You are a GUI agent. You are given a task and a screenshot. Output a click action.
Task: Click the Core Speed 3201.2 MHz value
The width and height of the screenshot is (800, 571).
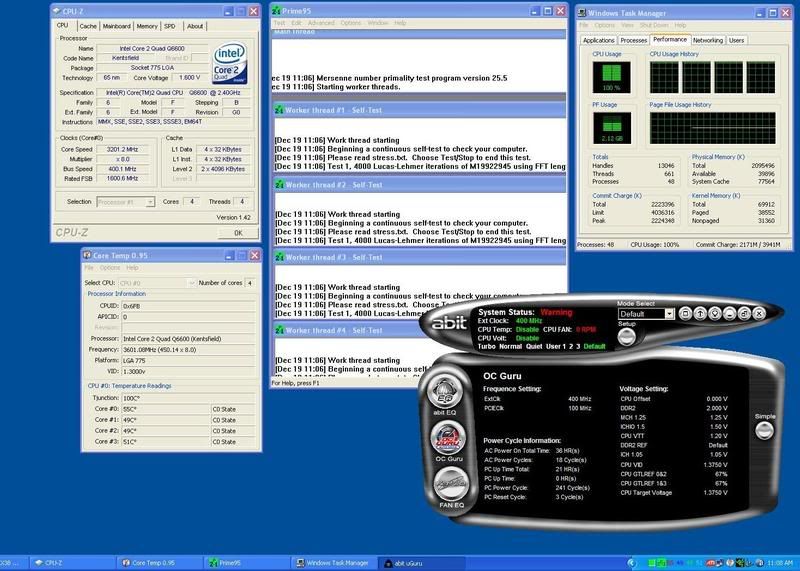pyautogui.click(x=122, y=150)
